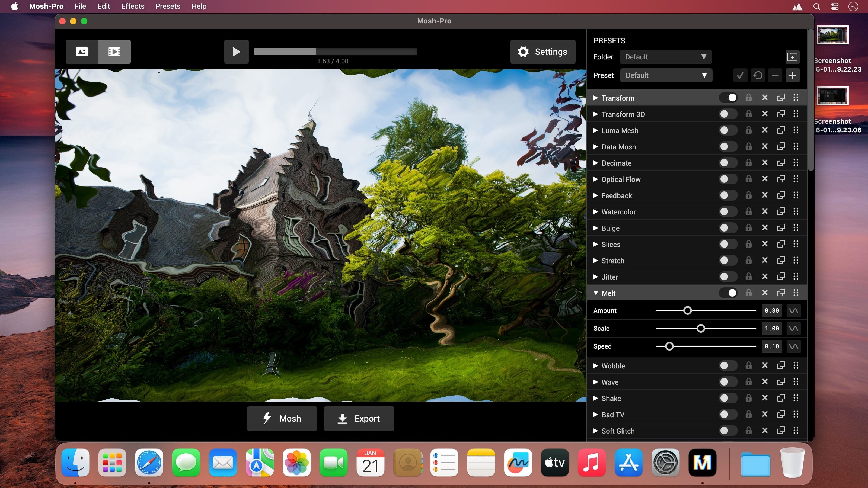Click the Export button
Screen dimensions: 868x488
(x=359, y=419)
